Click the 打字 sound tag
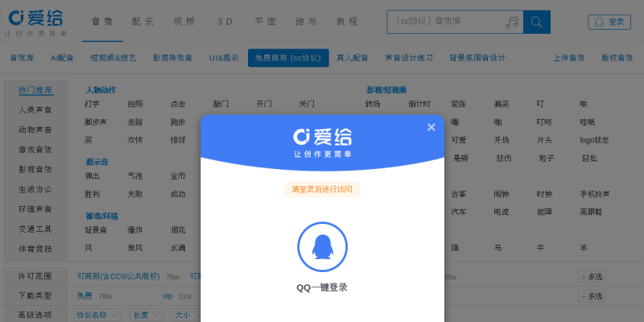 point(92,104)
